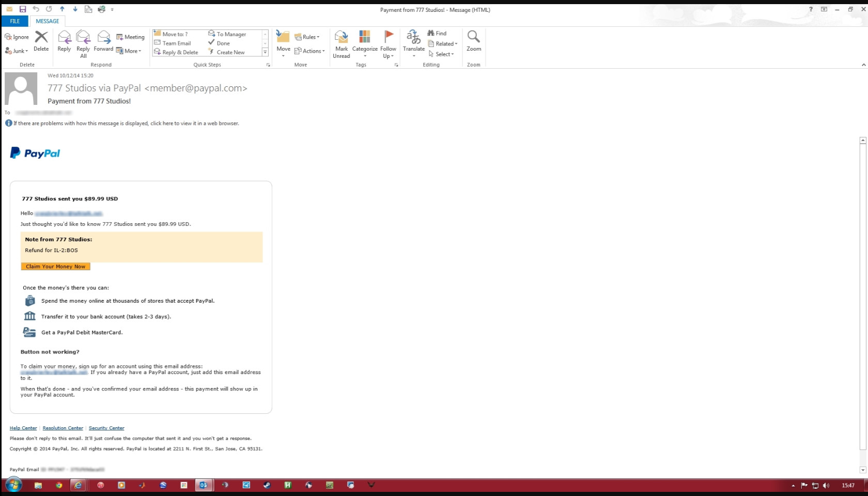868x496 pixels.
Task: Switch to Outlook on the taskbar
Action: [204, 485]
